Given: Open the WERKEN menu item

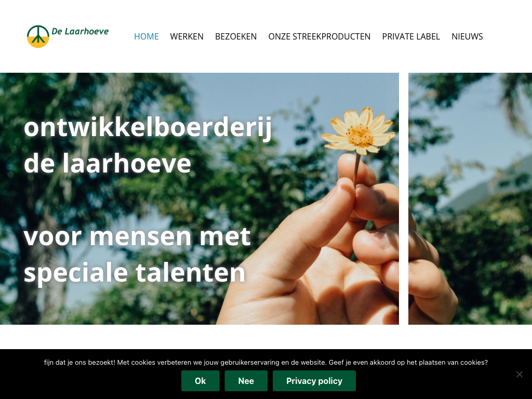Looking at the screenshot, I should (x=187, y=36).
